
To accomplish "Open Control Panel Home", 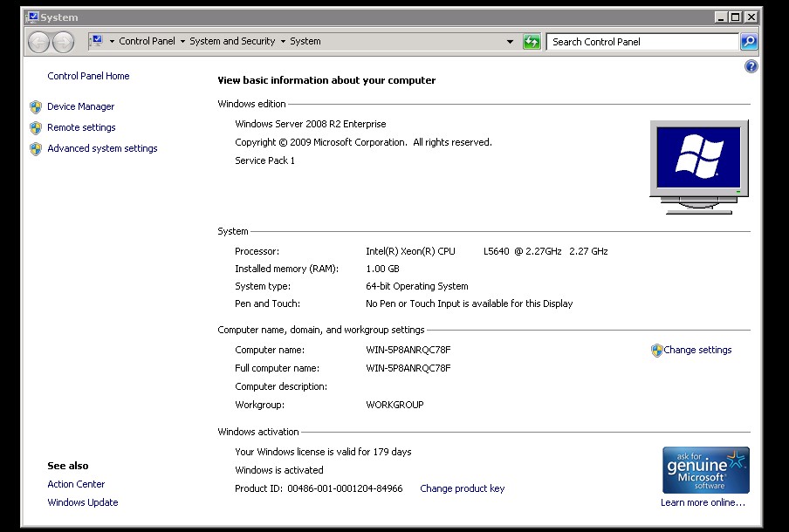I will pyautogui.click(x=88, y=76).
